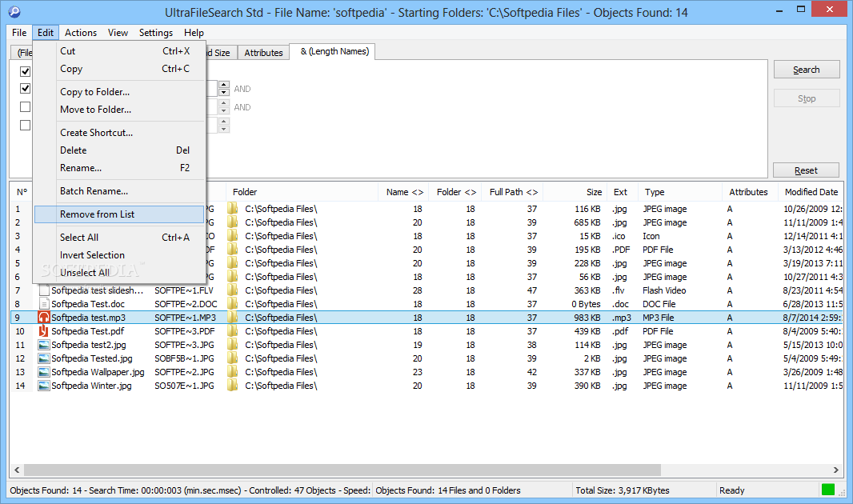Click the horizontal scrollbar thumb
This screenshot has width=853, height=504.
click(x=342, y=470)
